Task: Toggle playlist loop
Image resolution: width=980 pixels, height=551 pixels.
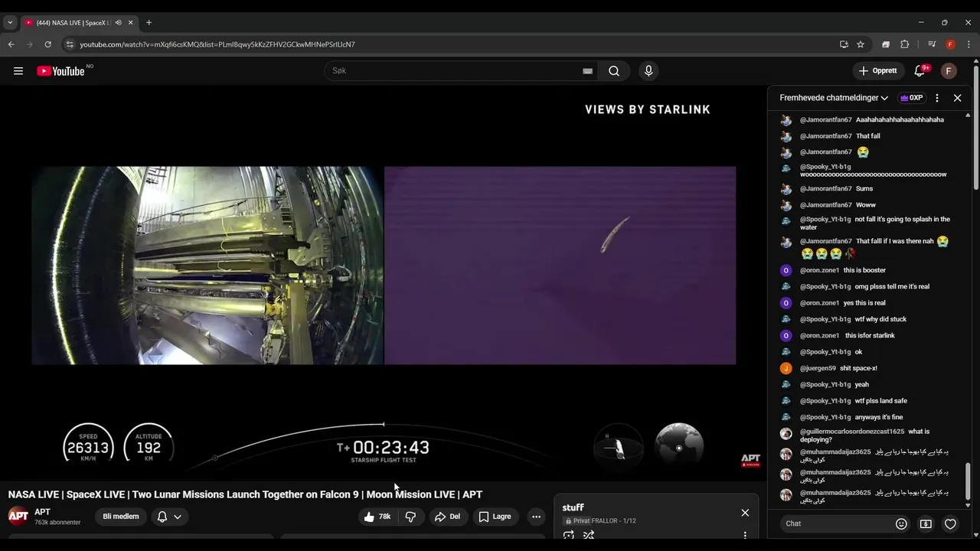Action: point(569,535)
